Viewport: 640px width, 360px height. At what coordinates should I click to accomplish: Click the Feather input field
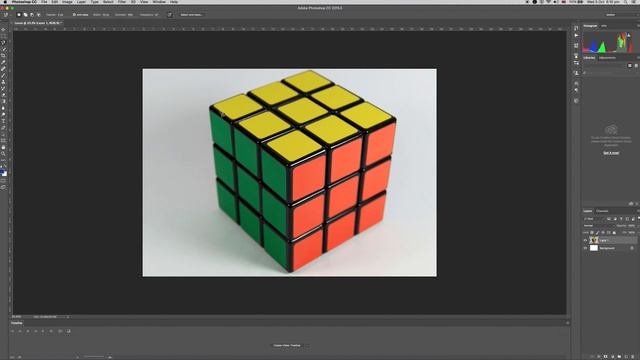[60, 15]
